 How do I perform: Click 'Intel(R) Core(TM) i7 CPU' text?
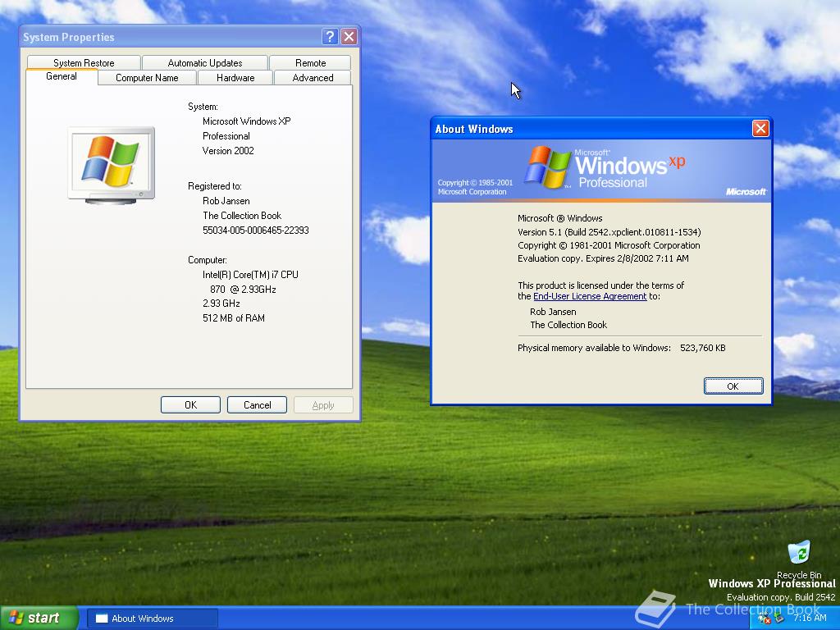click(x=250, y=275)
